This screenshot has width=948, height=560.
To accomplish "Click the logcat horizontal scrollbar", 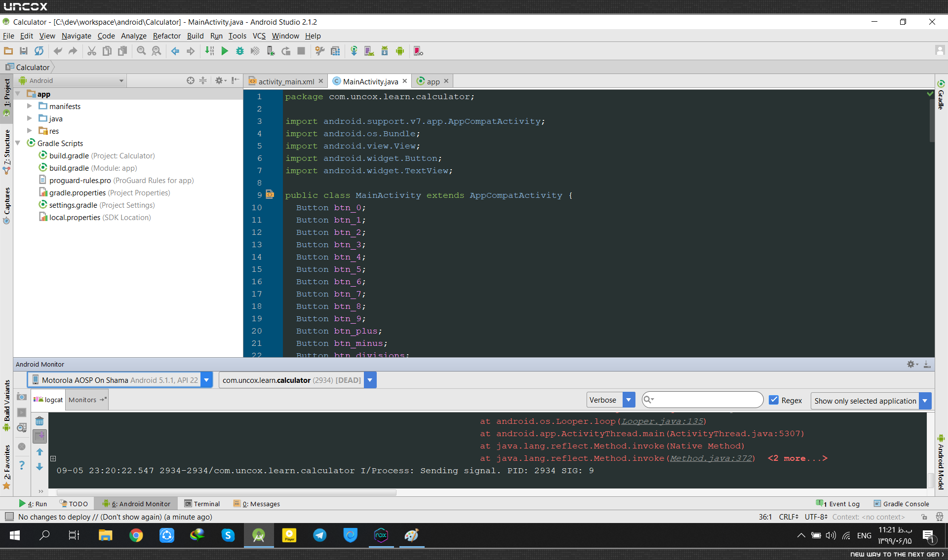I will tap(227, 492).
